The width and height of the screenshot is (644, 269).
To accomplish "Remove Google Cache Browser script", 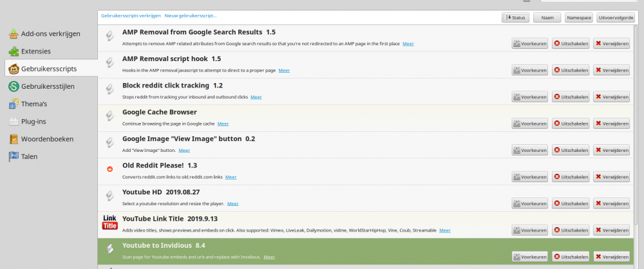I will (x=612, y=124).
